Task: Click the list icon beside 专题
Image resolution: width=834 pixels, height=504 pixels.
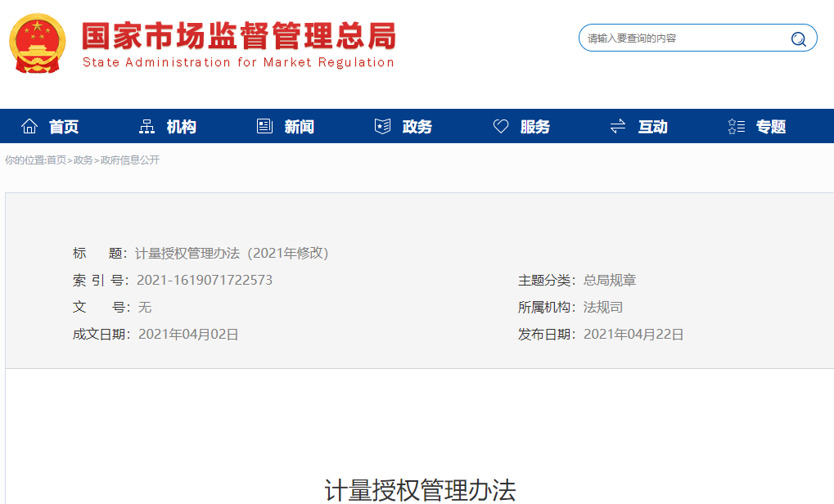Action: 736,126
